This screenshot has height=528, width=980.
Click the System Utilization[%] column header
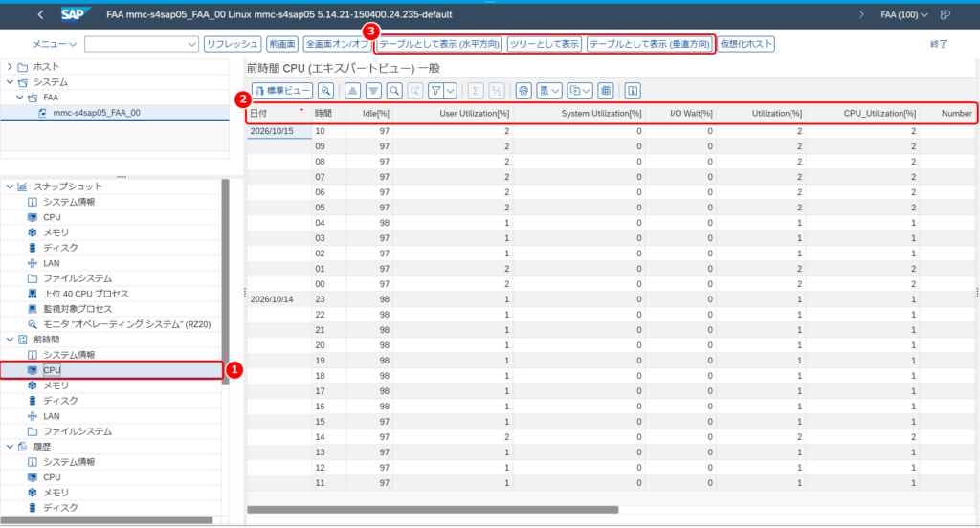click(579, 114)
